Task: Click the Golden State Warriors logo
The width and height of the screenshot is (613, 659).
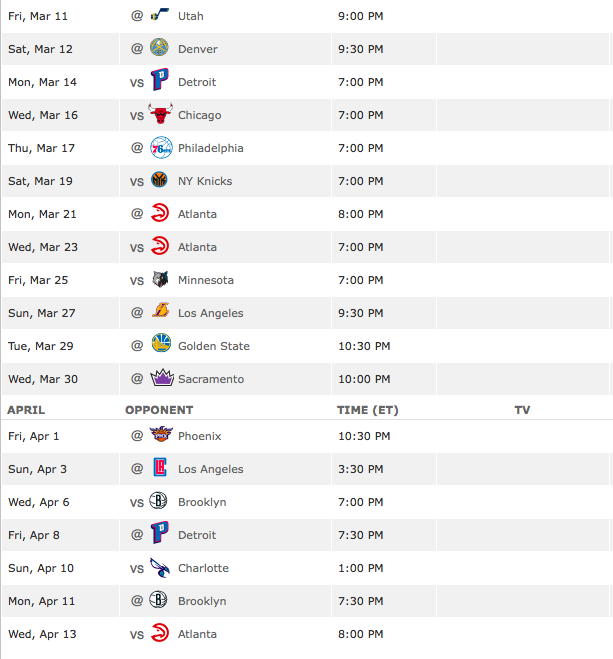Action: coord(161,343)
